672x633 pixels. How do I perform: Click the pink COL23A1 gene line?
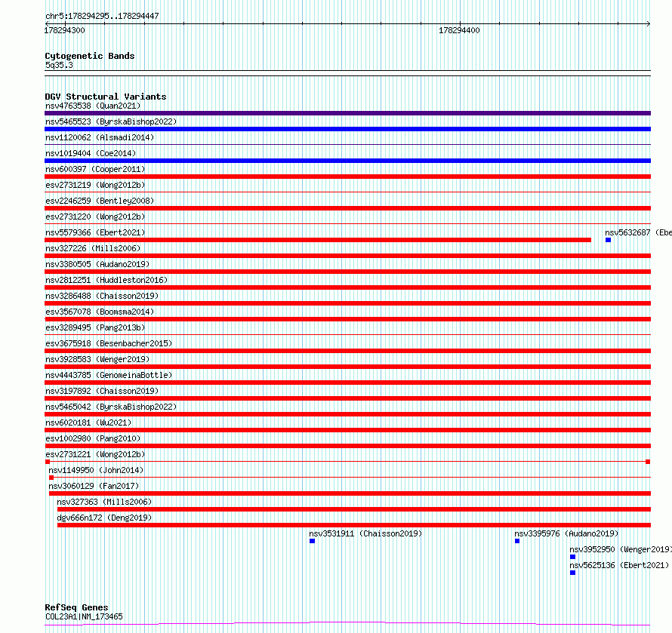pyautogui.click(x=347, y=623)
